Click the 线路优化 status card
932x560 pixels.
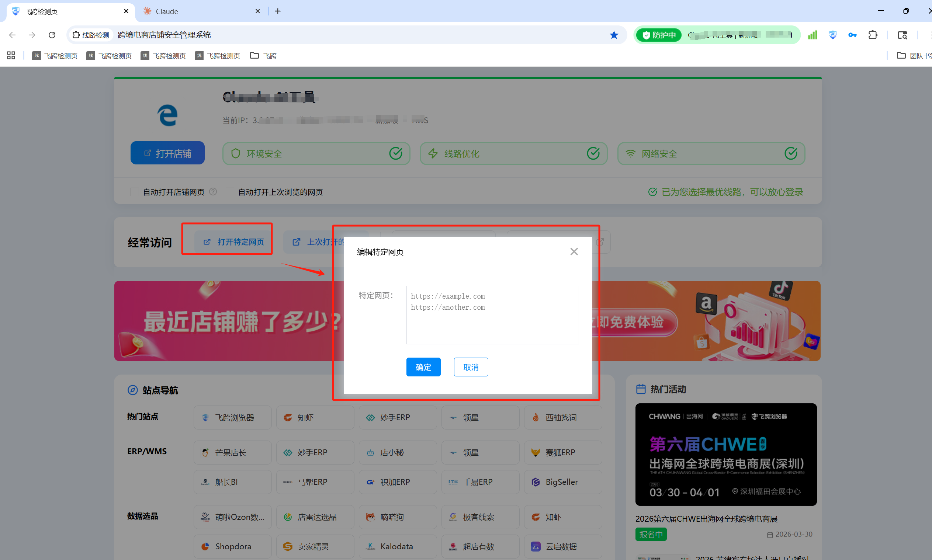(514, 153)
